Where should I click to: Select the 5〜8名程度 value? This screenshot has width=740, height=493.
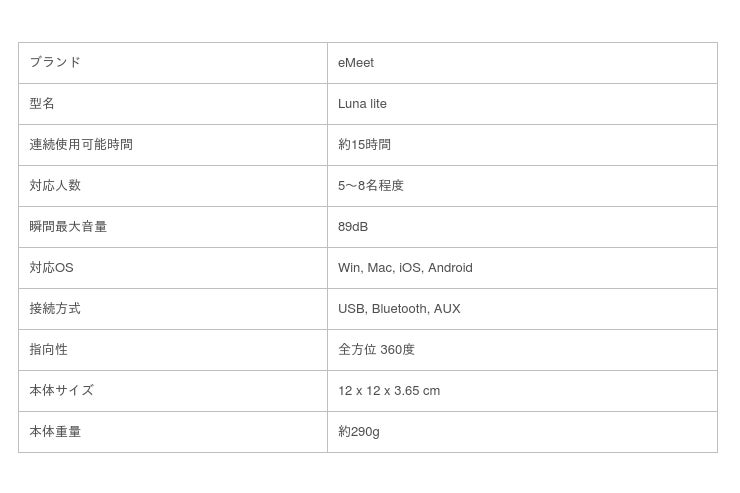tap(371, 186)
